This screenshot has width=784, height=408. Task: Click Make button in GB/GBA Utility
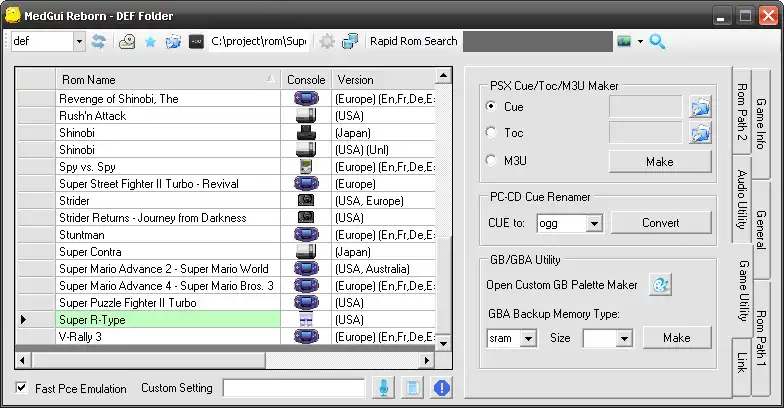coord(677,338)
